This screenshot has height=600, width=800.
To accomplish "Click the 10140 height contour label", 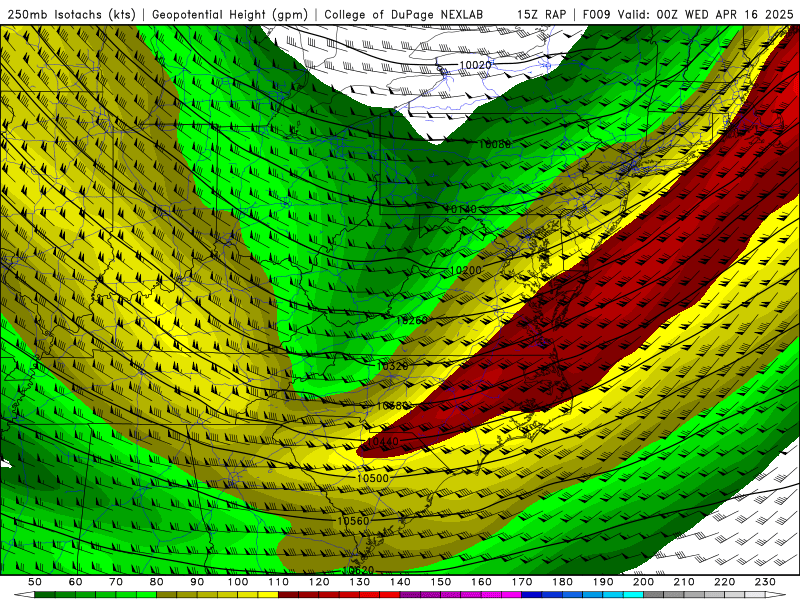I will coord(460,209).
